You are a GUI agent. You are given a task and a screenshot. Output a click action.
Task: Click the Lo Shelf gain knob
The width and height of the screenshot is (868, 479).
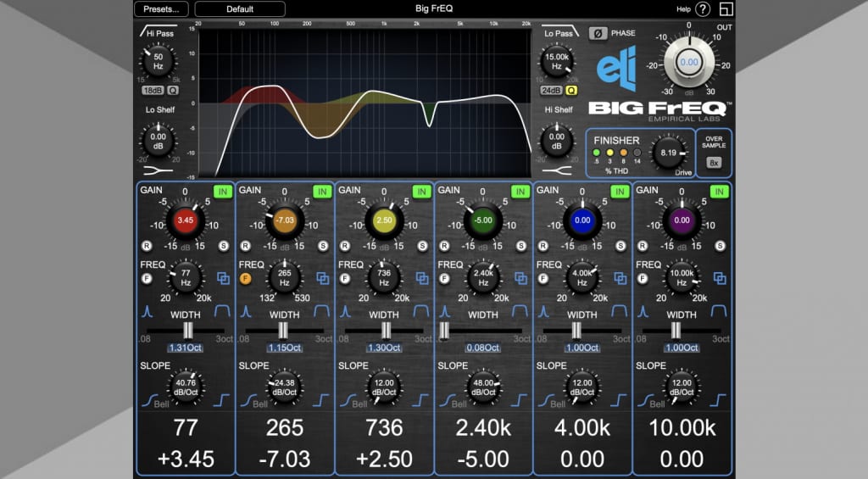(158, 141)
